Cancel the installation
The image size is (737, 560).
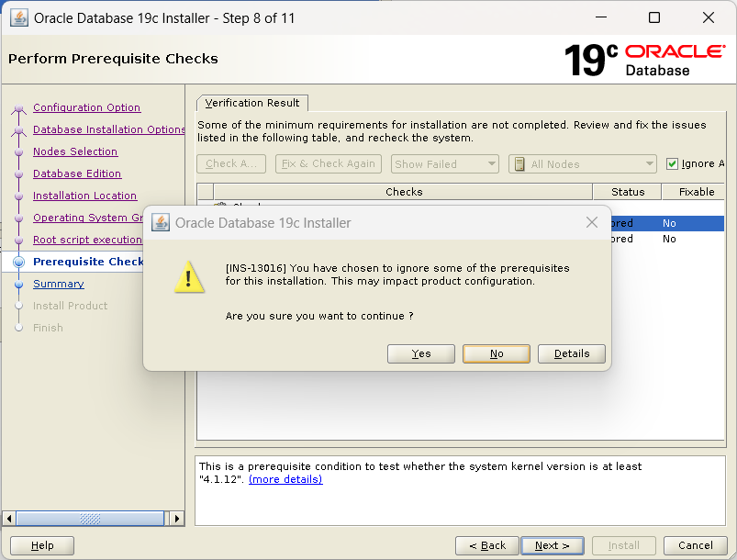(x=695, y=545)
